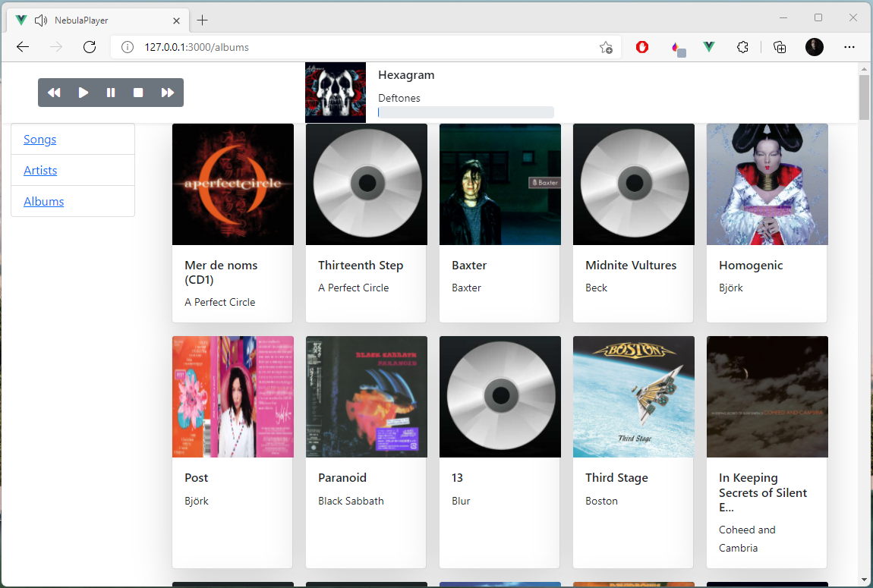Skip to previous track with rewind button
873x588 pixels.
pos(54,93)
